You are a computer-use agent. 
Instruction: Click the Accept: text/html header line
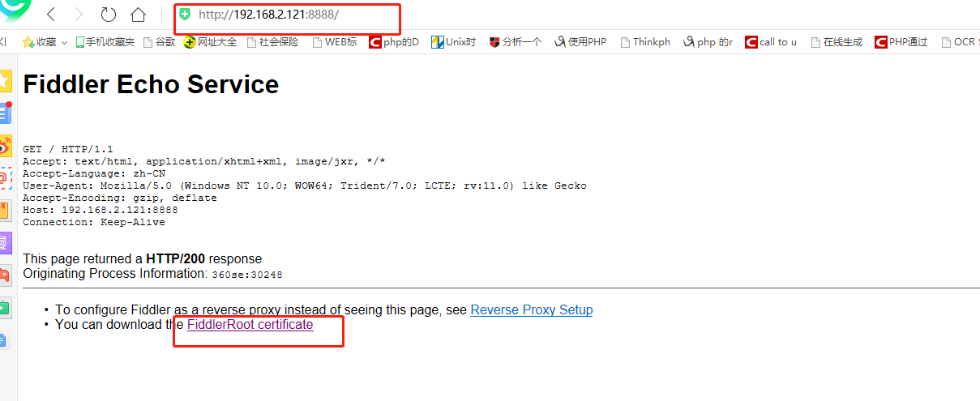(x=204, y=161)
